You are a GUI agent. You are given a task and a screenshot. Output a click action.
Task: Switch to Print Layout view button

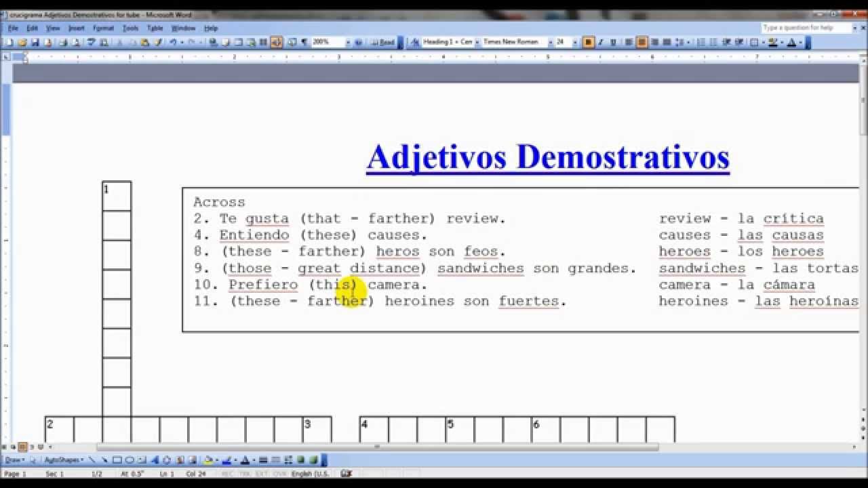22,447
